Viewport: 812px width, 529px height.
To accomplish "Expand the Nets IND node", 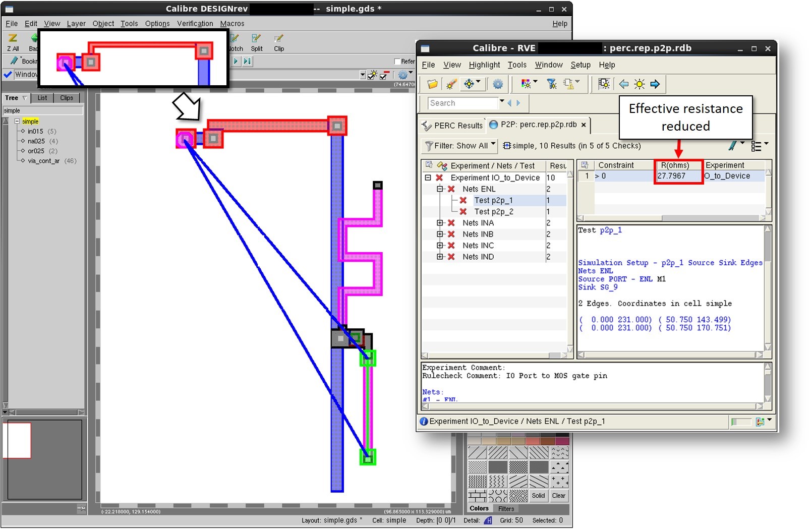I will [440, 257].
